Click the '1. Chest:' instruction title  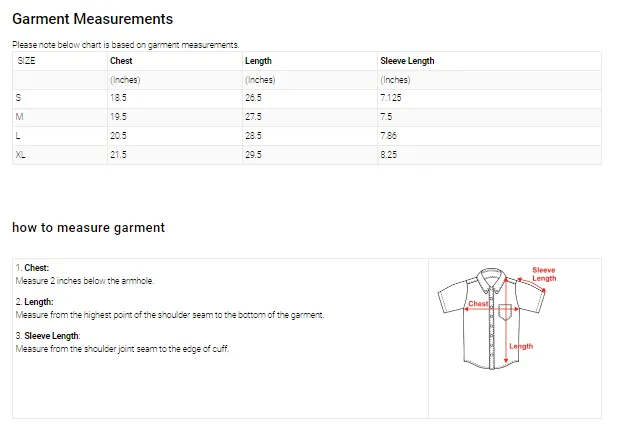pos(32,268)
